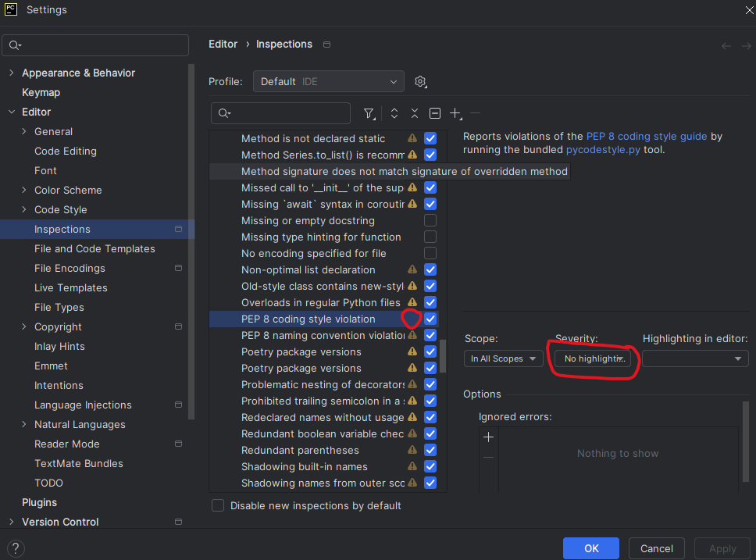Click the project icon next to Copyright
756x560 pixels.
tap(178, 326)
